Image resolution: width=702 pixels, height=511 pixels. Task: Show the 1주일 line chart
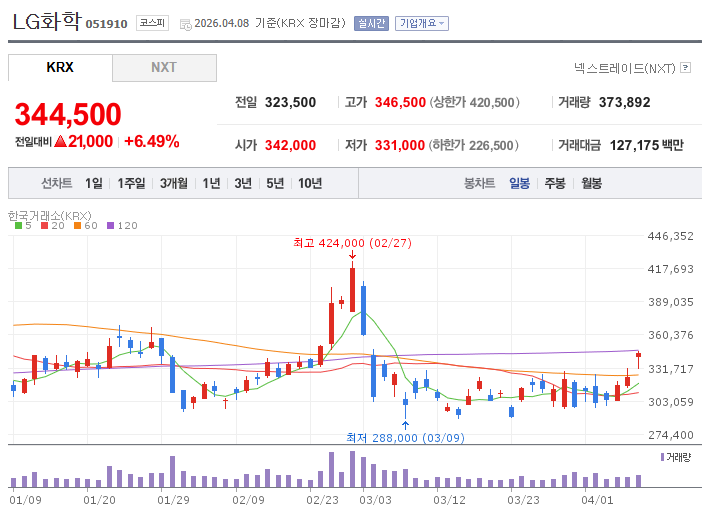point(131,183)
